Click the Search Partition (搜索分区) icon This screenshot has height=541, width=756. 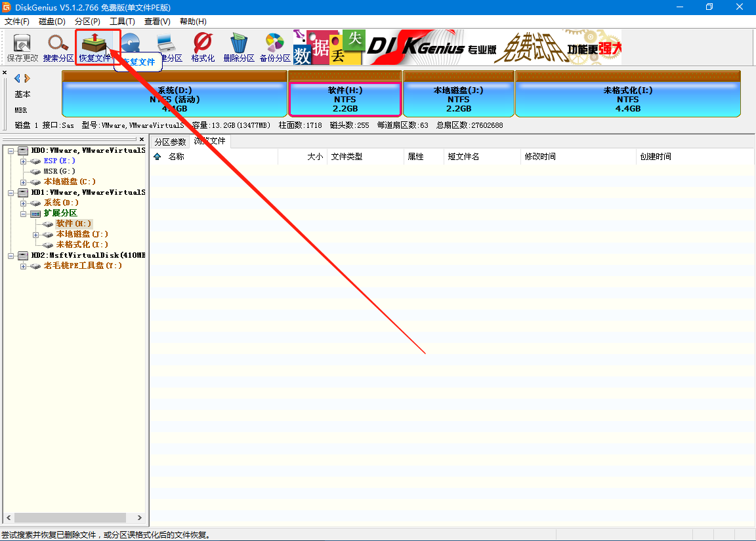[58, 48]
